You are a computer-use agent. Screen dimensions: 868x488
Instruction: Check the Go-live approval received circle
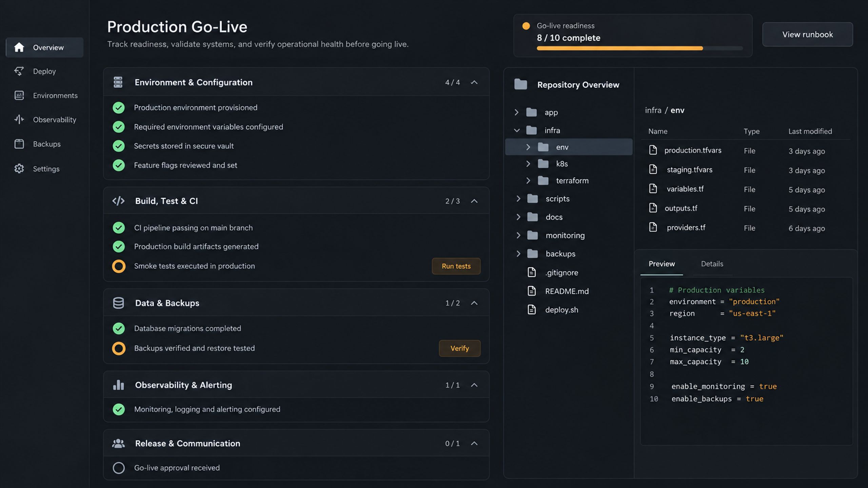point(119,468)
